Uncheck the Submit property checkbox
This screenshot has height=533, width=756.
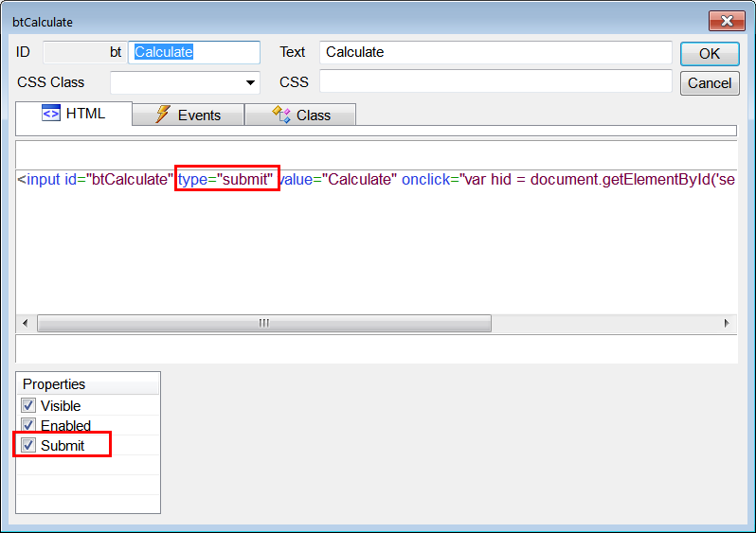click(28, 445)
